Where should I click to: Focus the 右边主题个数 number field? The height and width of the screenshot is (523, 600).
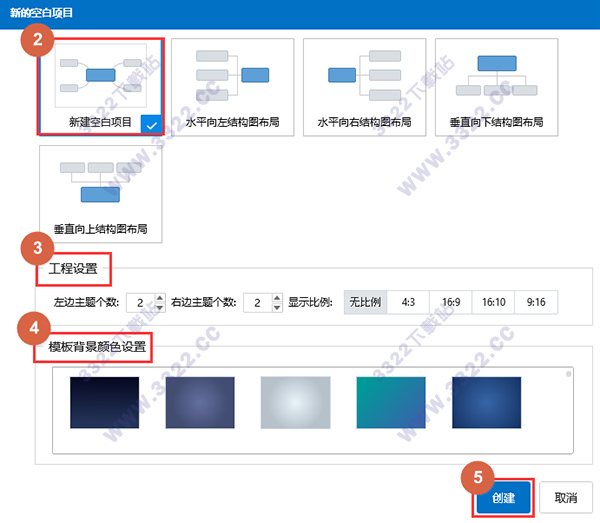pos(258,303)
